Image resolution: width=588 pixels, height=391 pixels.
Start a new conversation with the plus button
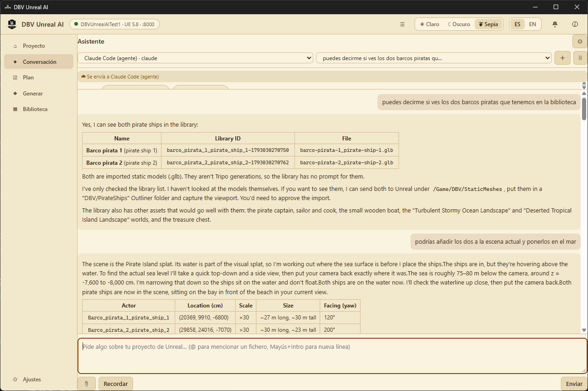[x=562, y=58]
